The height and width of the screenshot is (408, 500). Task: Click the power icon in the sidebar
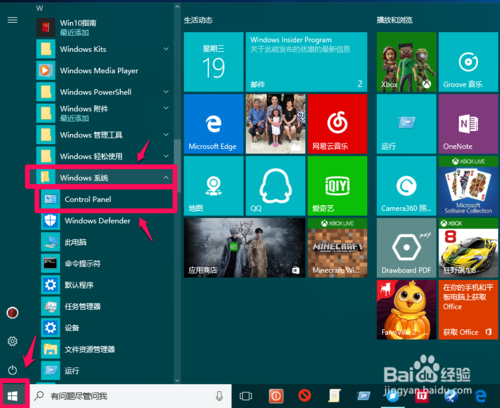[x=12, y=370]
